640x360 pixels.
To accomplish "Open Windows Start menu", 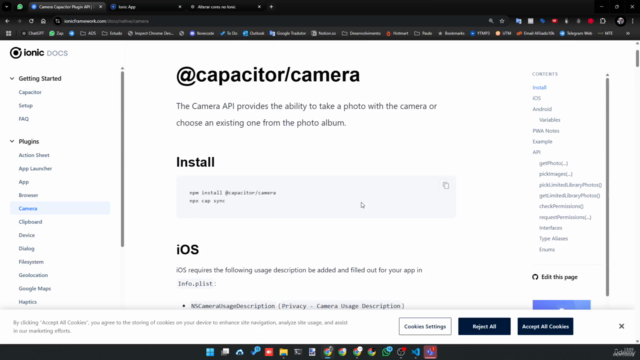I will point(210,352).
